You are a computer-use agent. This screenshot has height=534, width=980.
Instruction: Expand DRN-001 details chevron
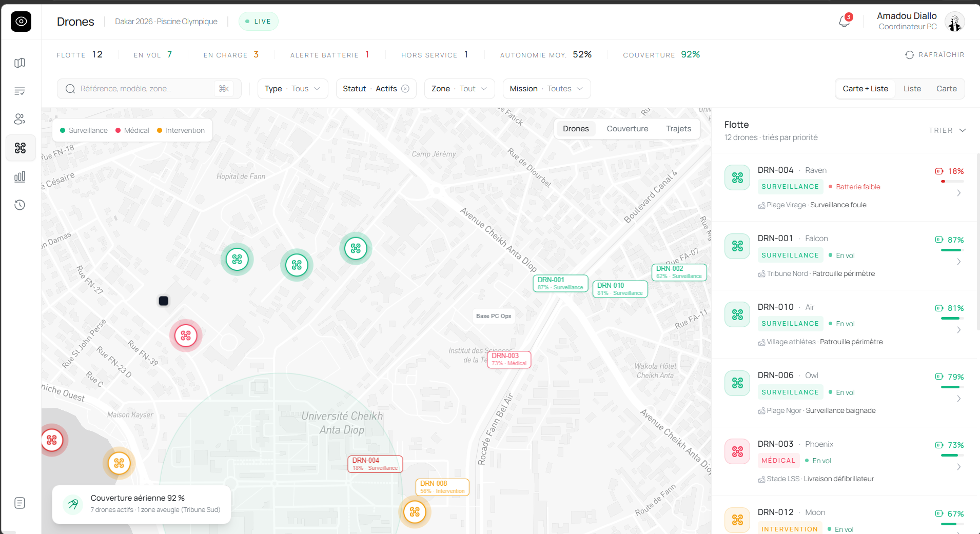coord(958,262)
